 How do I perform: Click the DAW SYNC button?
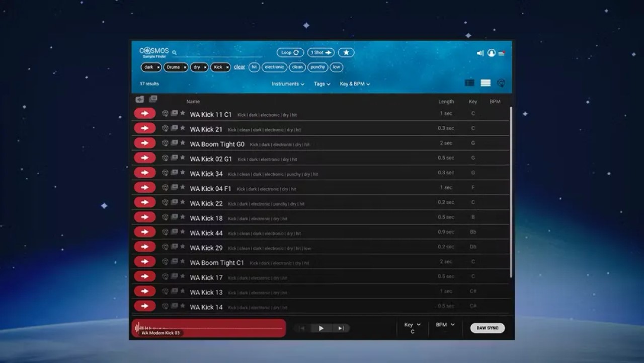[x=488, y=328]
